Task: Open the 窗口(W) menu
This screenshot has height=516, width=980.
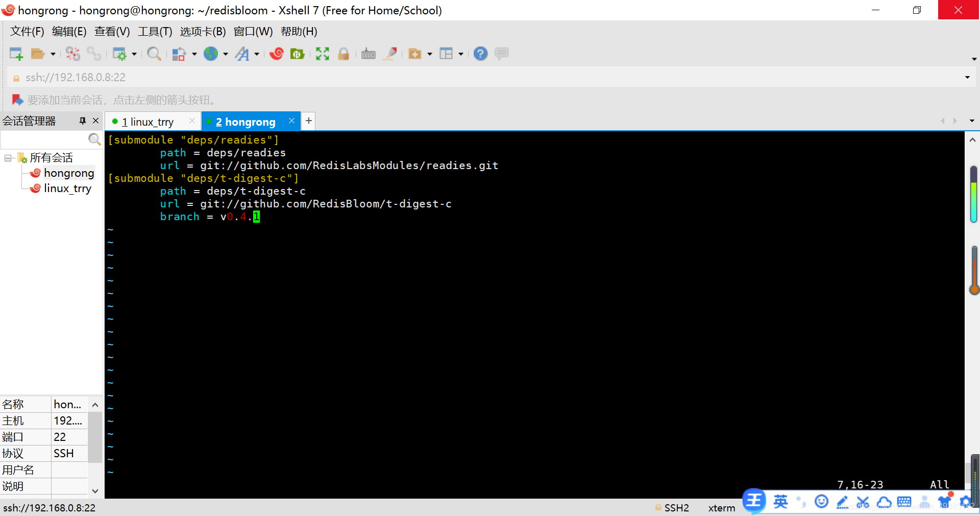Action: 253,32
